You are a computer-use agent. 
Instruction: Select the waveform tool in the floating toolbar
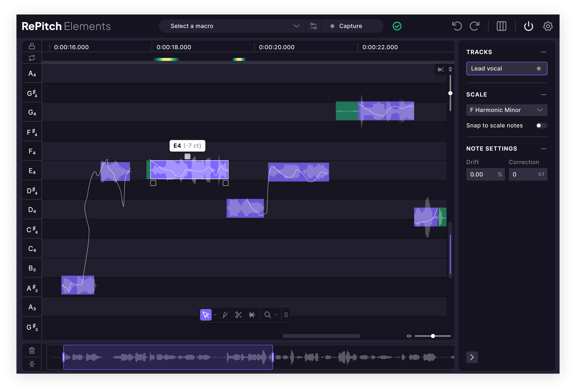pos(252,315)
